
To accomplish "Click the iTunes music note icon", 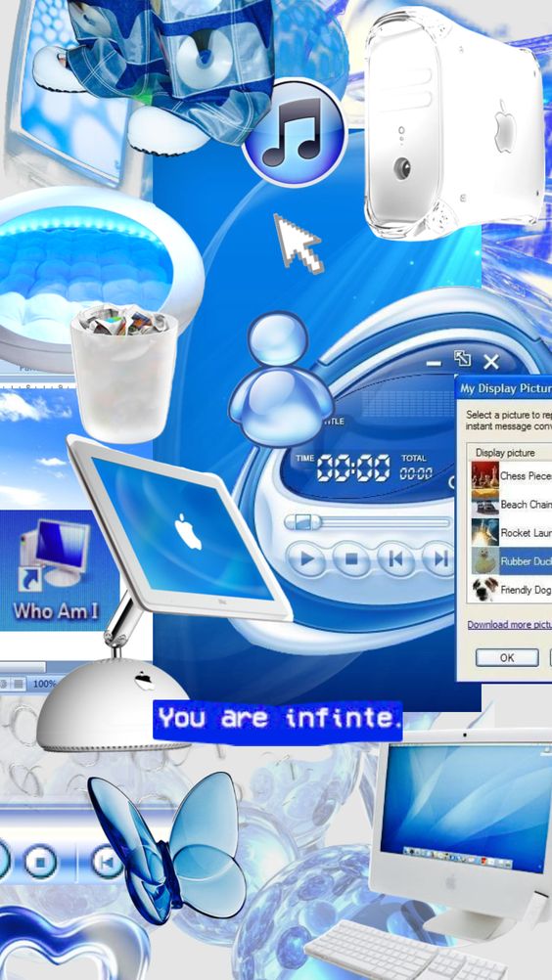I will pyautogui.click(x=294, y=133).
